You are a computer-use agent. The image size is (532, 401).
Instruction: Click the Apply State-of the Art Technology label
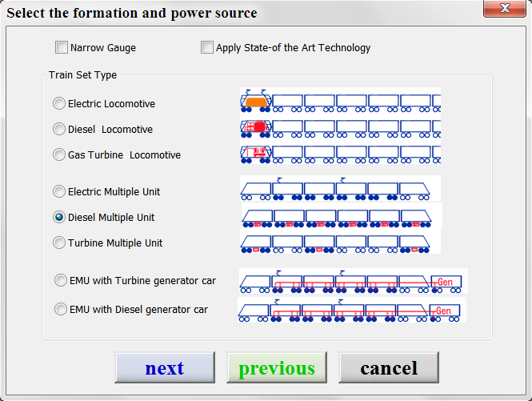pyautogui.click(x=293, y=48)
